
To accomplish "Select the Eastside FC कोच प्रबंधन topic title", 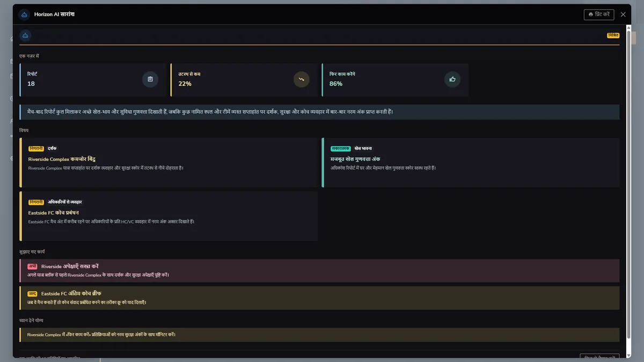I will pos(54,213).
